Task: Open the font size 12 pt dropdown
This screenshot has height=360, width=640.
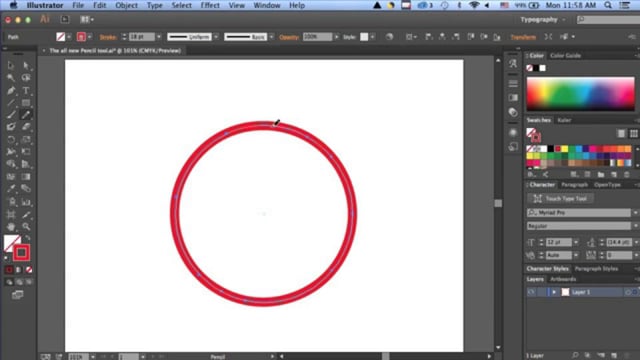Action: [576, 242]
